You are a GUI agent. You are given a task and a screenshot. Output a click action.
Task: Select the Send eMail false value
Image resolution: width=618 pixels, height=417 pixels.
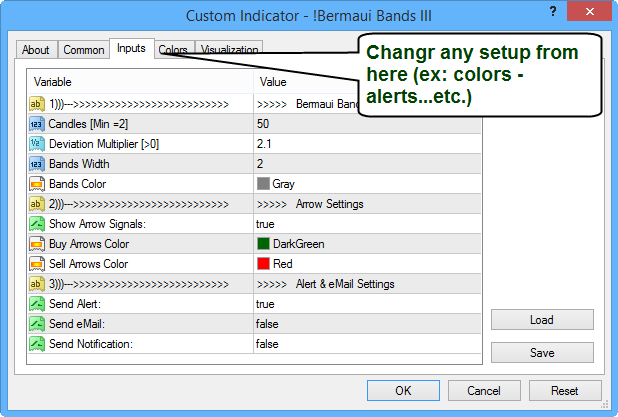pyautogui.click(x=267, y=324)
